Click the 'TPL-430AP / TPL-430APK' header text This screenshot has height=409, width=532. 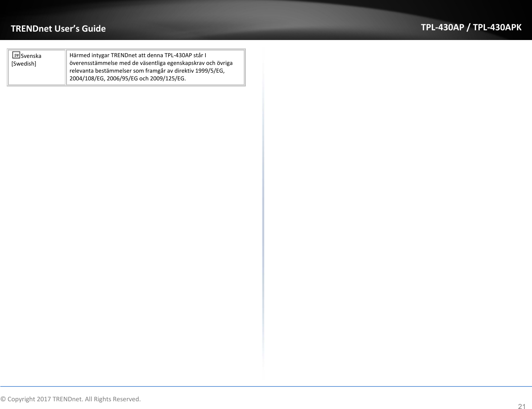(x=471, y=27)
